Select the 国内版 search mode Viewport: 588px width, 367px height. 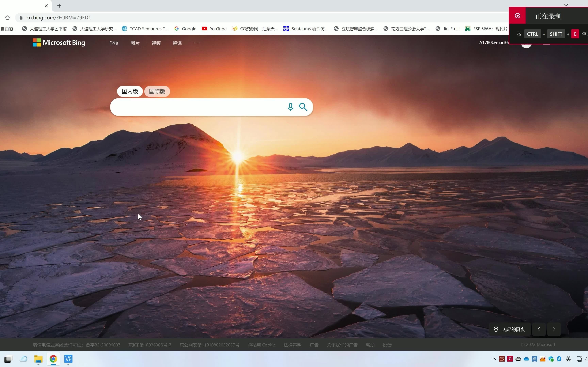click(x=130, y=92)
